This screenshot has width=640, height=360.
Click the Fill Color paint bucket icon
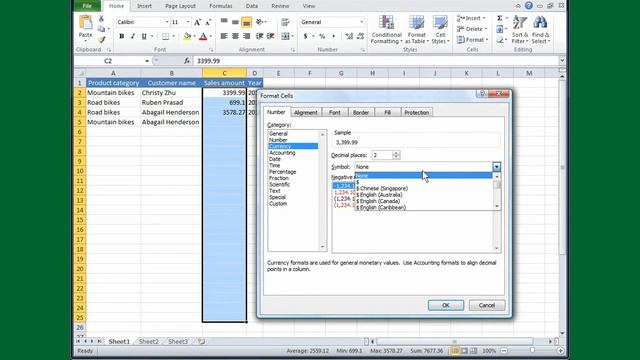(x=187, y=36)
